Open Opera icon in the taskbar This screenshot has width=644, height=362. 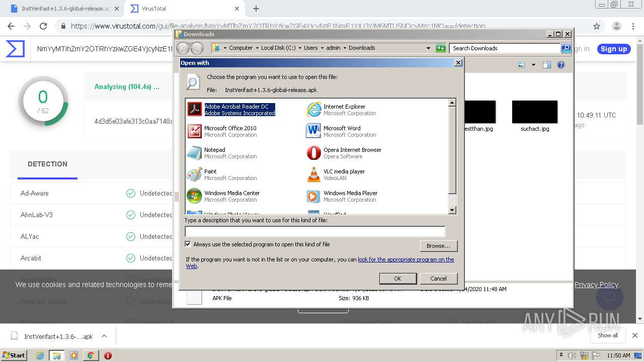pos(108,355)
